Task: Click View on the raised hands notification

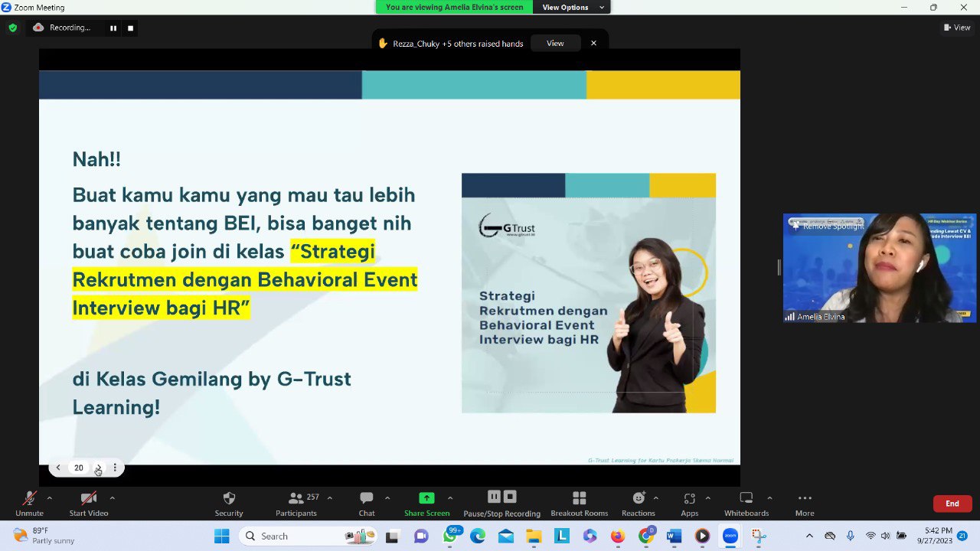Action: tap(555, 44)
